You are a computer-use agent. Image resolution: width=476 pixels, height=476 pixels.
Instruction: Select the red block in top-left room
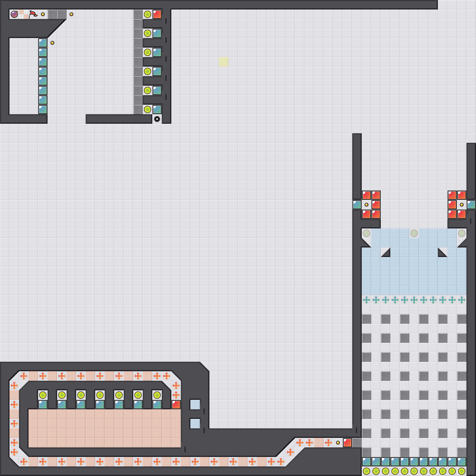157,14
